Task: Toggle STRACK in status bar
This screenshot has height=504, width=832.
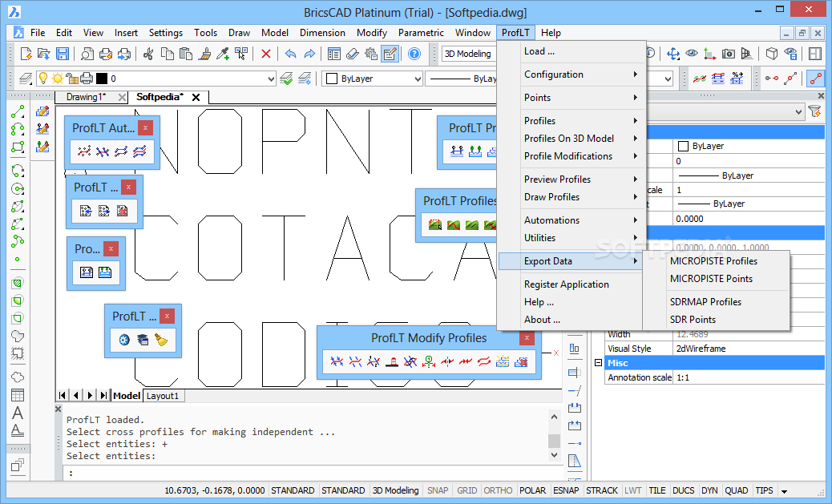Action: [602, 490]
